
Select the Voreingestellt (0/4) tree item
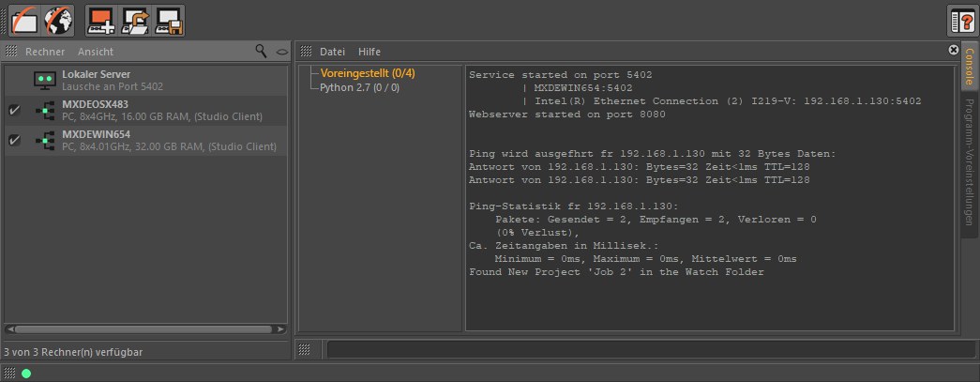(x=354, y=73)
